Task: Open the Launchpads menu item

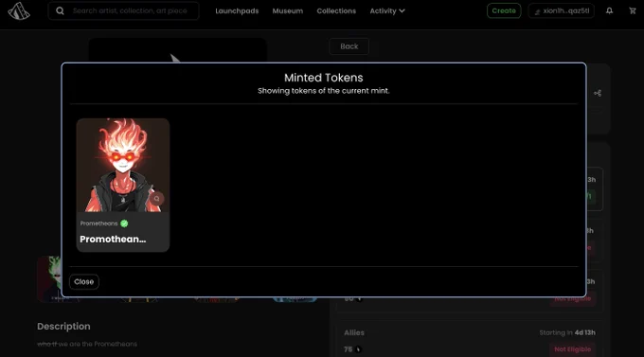Action: 237,11
